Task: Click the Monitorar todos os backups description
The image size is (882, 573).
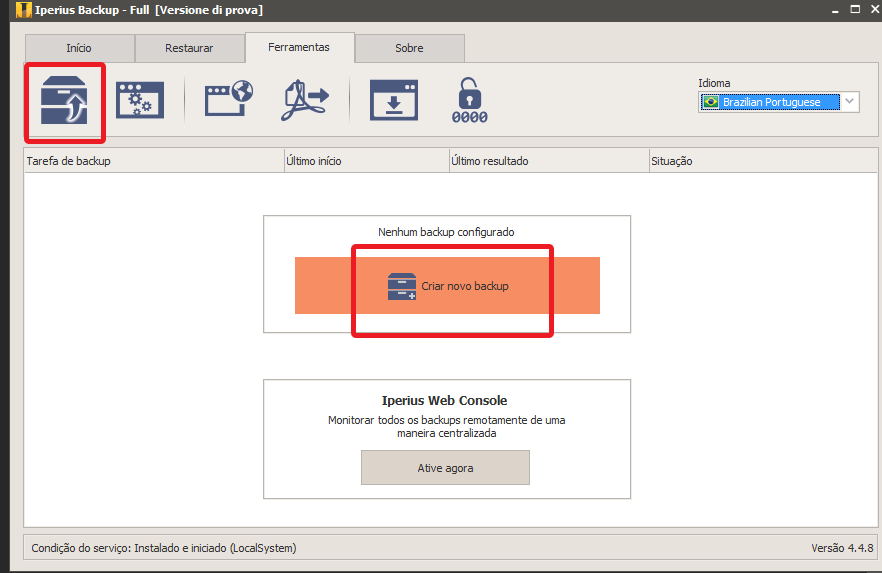Action: coord(447,427)
